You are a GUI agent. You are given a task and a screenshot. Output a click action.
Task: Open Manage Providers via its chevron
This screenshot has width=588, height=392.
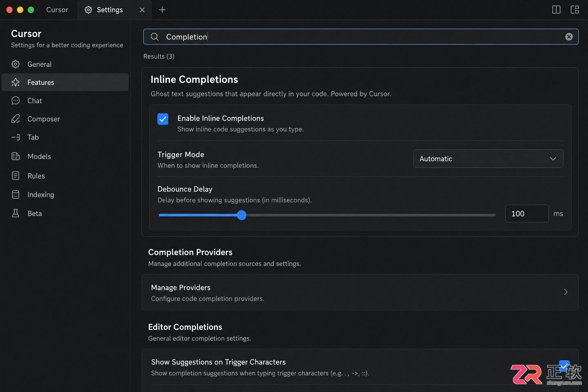click(566, 292)
